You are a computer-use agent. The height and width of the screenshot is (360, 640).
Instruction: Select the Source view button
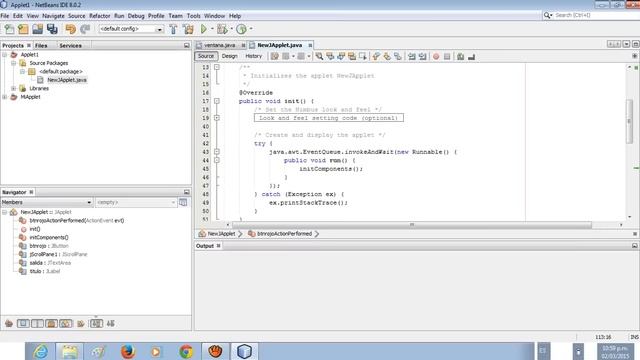click(x=206, y=56)
